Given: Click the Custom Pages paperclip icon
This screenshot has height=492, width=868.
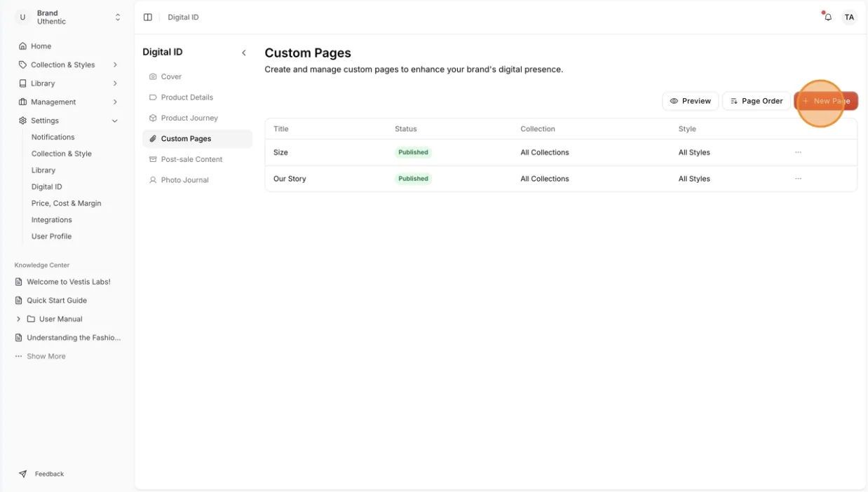Looking at the screenshot, I should pos(153,139).
